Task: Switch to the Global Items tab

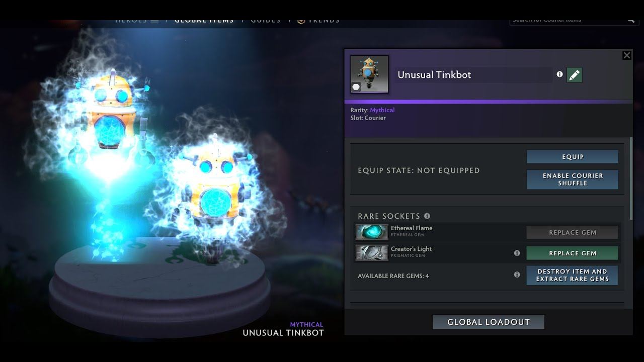Action: coord(204,21)
